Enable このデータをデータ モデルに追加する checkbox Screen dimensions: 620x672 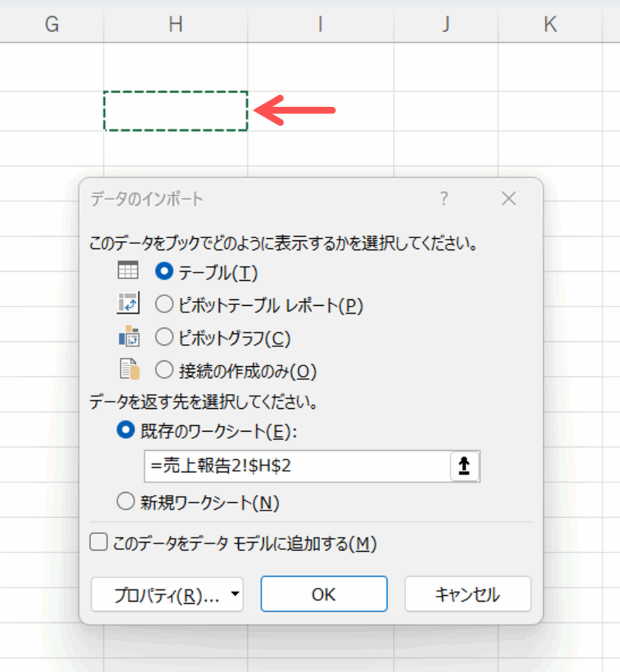coord(98,543)
